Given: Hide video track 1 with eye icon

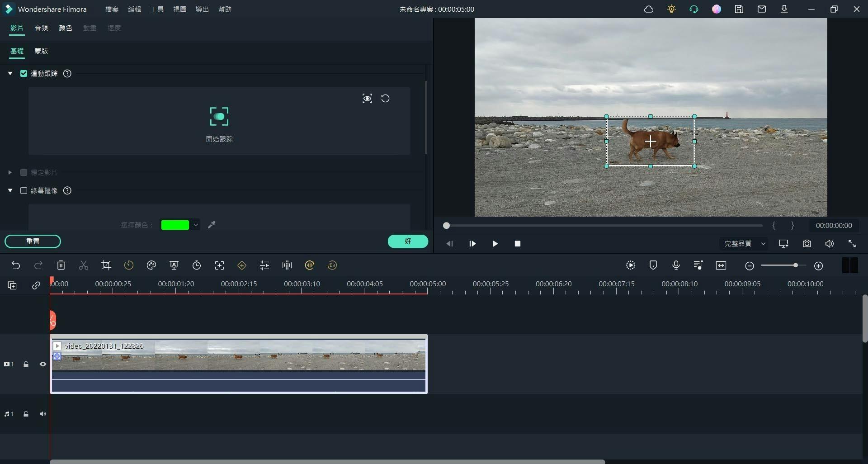Looking at the screenshot, I should point(43,364).
